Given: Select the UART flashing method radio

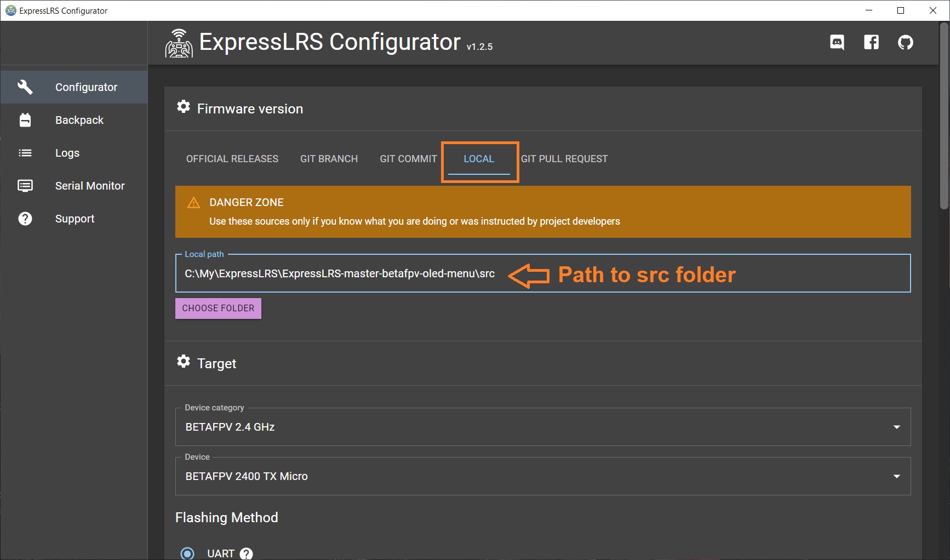Looking at the screenshot, I should click(x=187, y=553).
